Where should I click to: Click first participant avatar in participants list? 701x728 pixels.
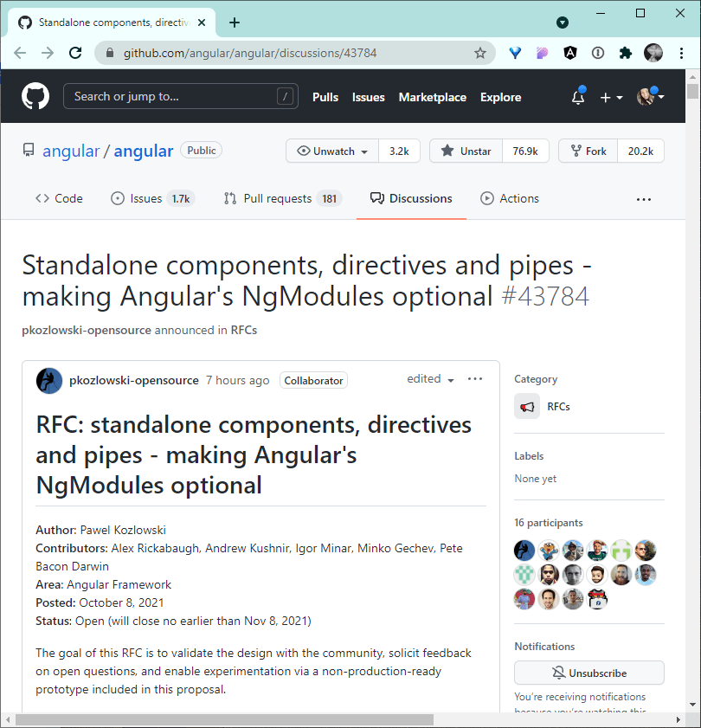[524, 551]
